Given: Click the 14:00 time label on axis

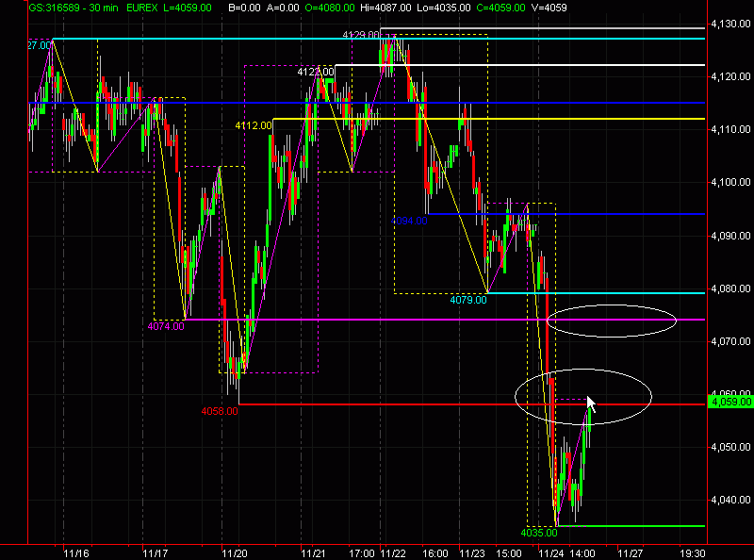Looking at the screenshot, I should tap(582, 553).
